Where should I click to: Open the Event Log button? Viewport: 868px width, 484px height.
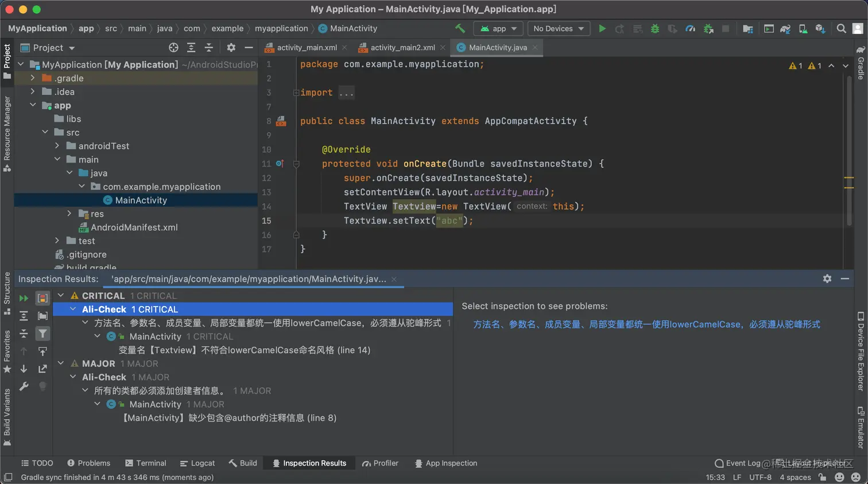pyautogui.click(x=738, y=463)
